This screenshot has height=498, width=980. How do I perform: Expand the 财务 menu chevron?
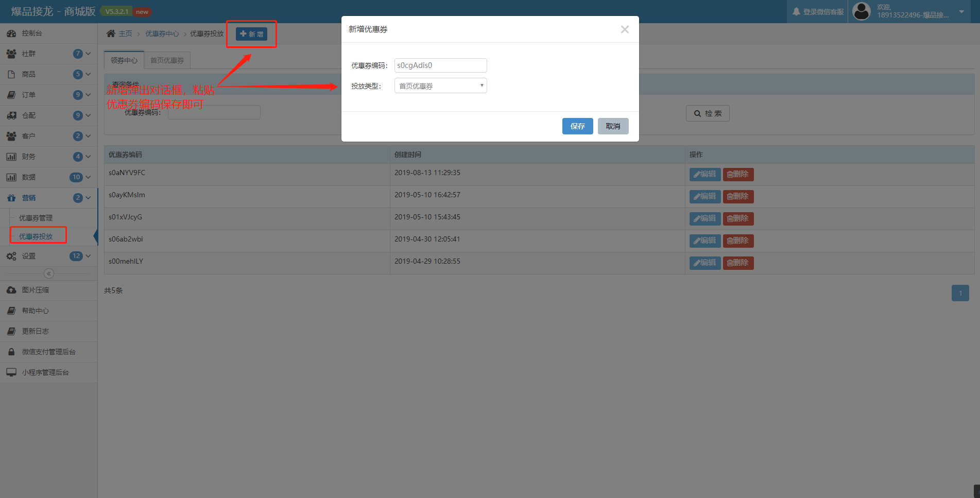(x=88, y=157)
